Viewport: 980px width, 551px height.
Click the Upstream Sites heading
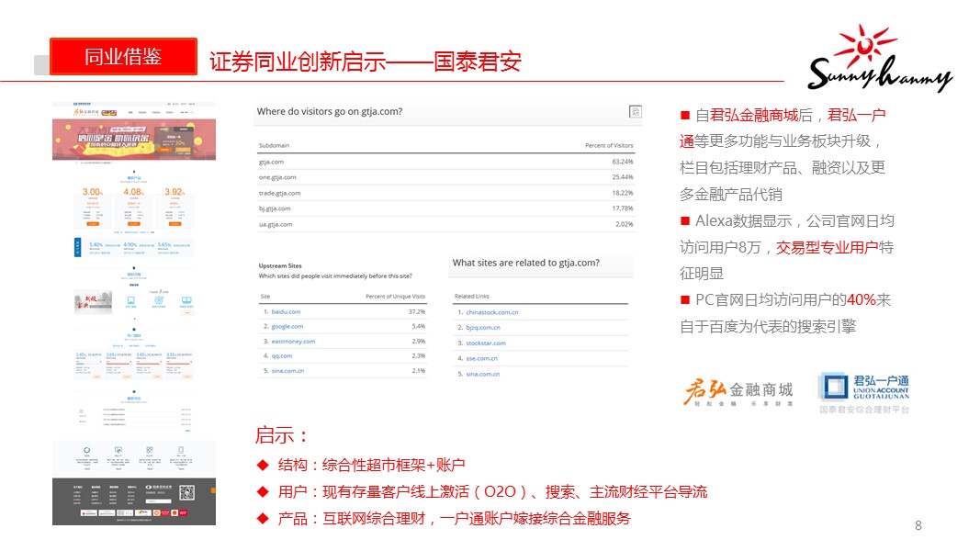280,265
